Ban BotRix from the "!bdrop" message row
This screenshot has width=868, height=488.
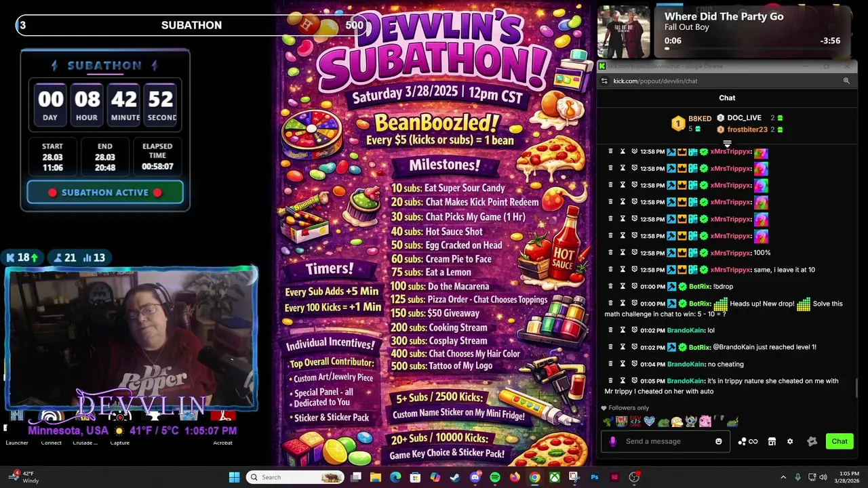tap(634, 287)
